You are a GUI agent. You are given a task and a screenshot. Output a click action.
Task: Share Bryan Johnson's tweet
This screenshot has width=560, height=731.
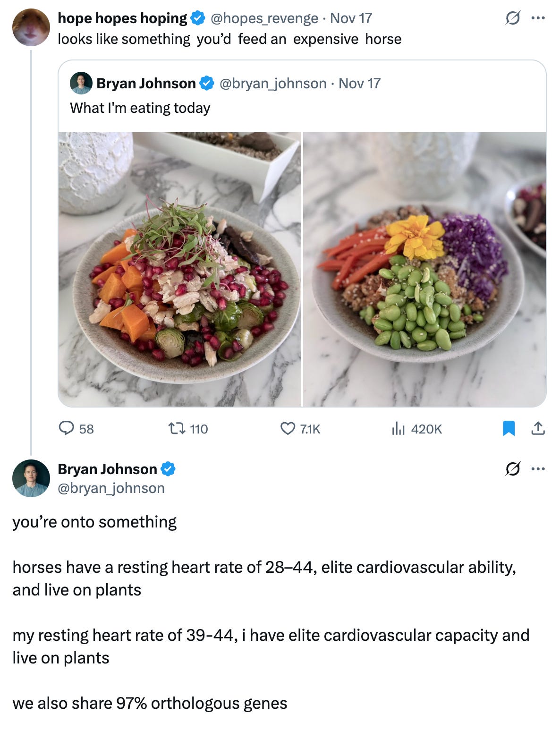tap(538, 429)
